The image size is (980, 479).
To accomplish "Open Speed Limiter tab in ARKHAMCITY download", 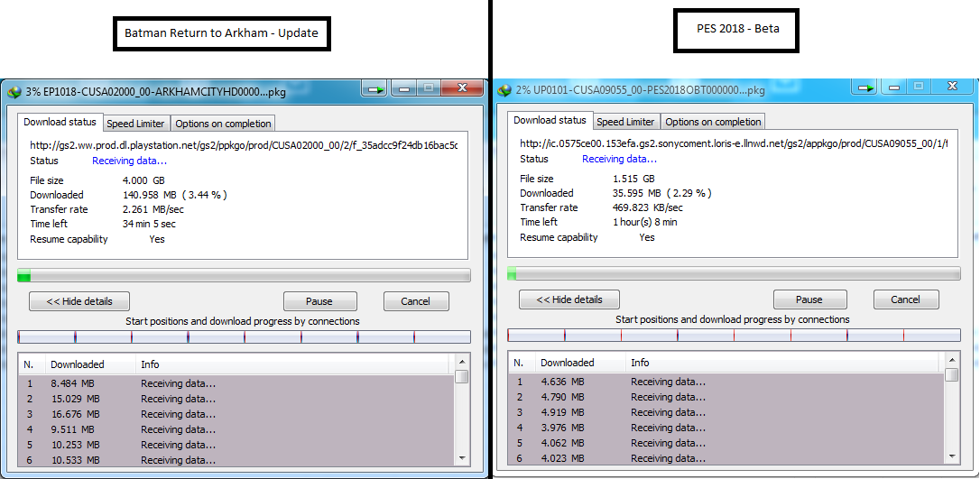I will tap(135, 124).
